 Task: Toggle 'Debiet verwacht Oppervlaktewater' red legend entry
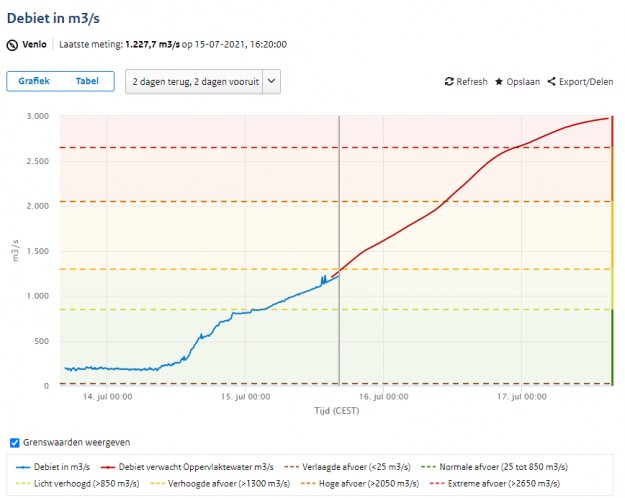pos(189,466)
